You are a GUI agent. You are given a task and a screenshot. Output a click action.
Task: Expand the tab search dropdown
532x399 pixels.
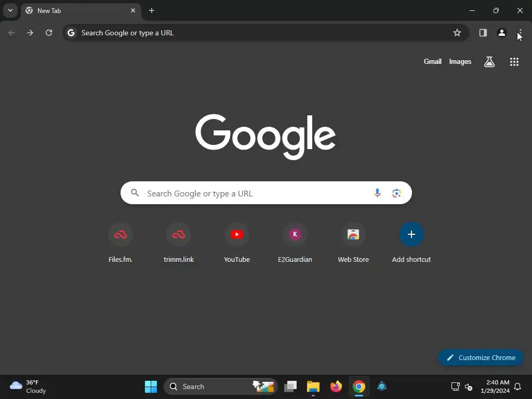click(x=10, y=10)
